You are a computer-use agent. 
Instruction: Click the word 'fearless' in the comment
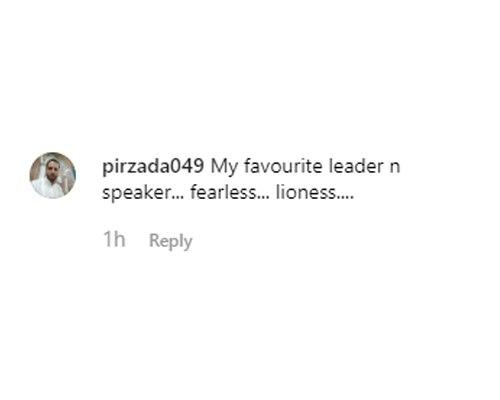(223, 193)
